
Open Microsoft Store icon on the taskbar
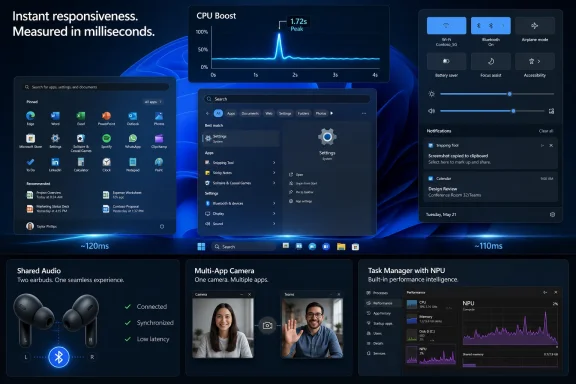pyautogui.click(x=355, y=247)
